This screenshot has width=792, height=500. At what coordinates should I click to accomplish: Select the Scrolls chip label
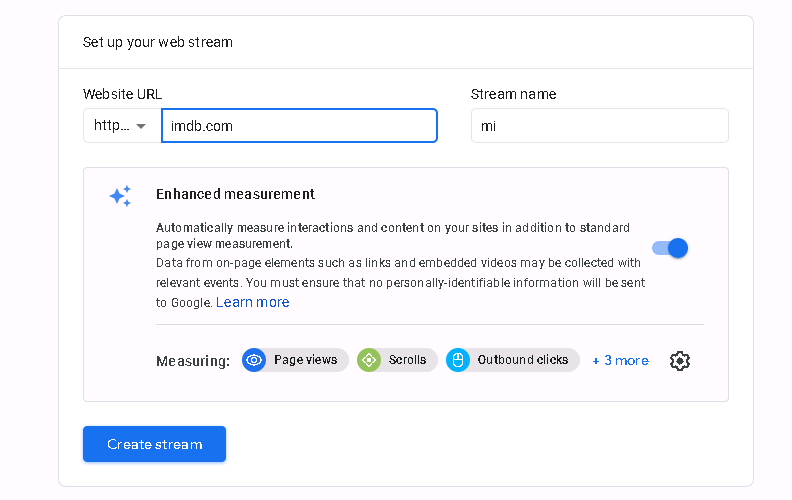pos(407,360)
